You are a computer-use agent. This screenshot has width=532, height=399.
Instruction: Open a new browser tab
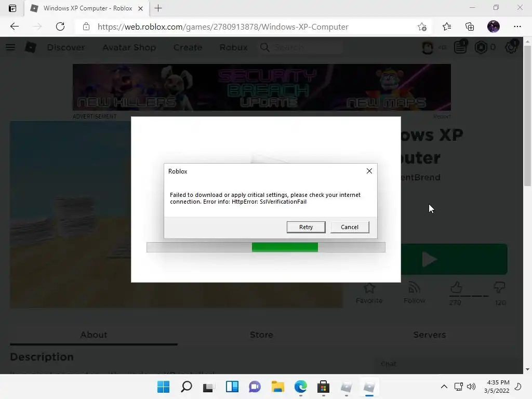tap(158, 8)
